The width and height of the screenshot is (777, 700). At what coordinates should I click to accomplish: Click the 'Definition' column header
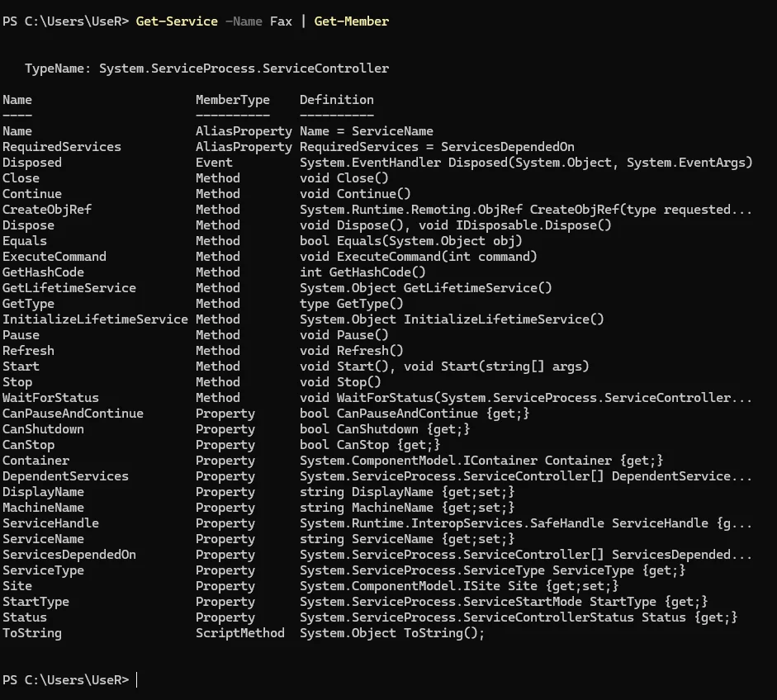pyautogui.click(x=336, y=100)
